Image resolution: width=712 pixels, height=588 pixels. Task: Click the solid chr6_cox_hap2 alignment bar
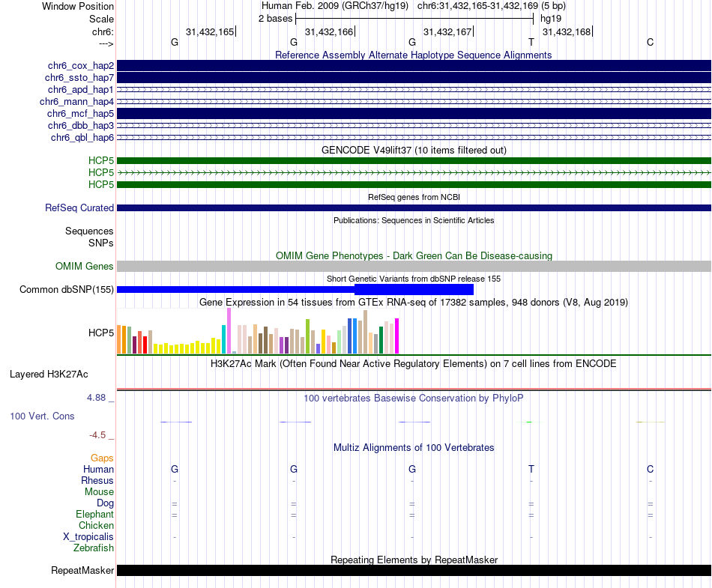[x=414, y=65]
